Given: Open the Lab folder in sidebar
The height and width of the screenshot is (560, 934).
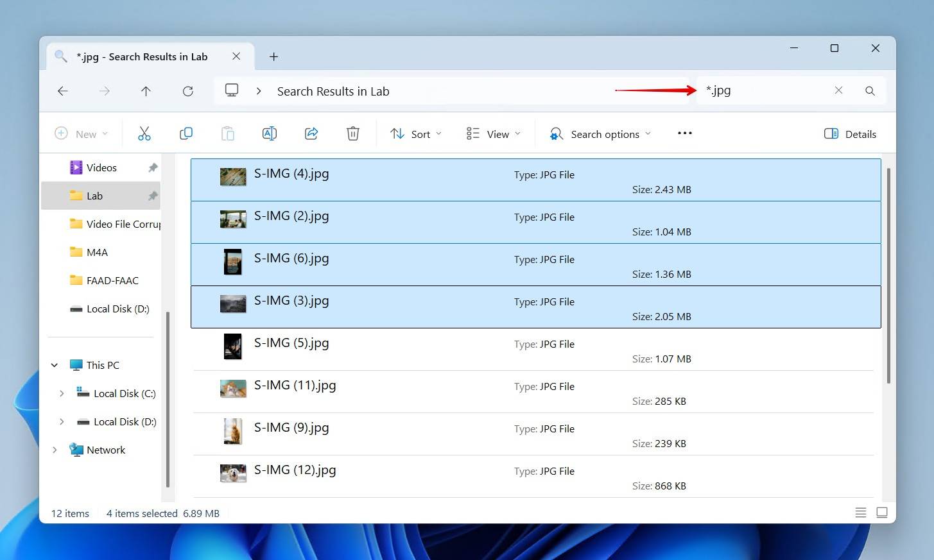Looking at the screenshot, I should tap(101, 196).
